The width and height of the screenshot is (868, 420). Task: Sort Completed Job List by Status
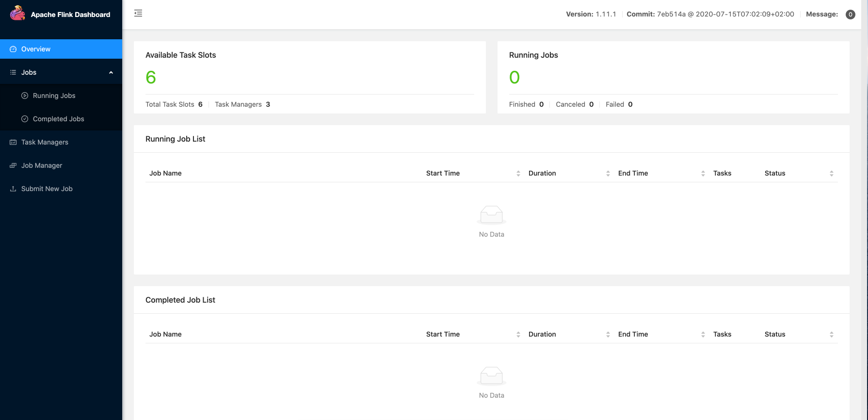pos(831,335)
